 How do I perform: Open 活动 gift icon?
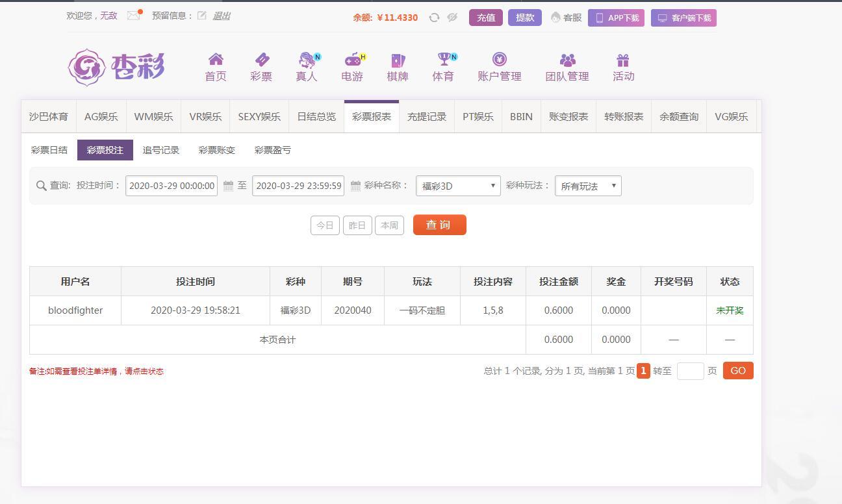(x=623, y=60)
